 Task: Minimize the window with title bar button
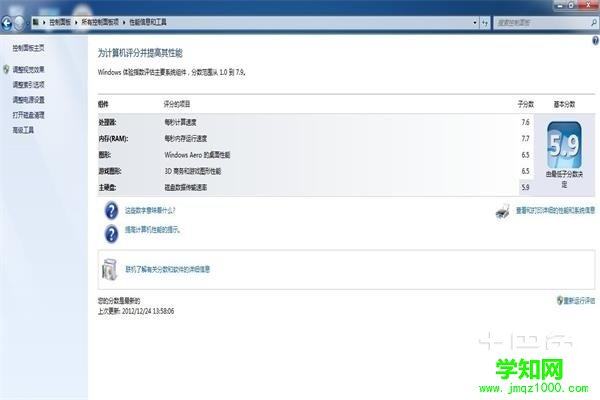click(x=561, y=5)
